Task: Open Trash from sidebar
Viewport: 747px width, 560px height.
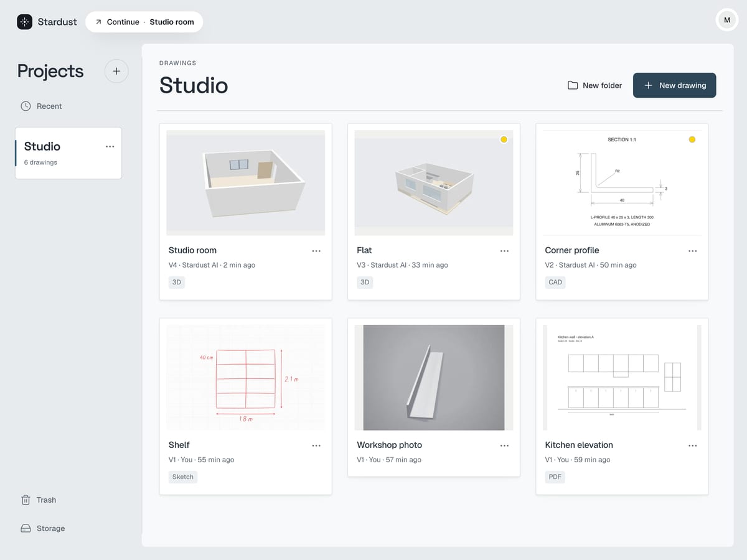Action: pyautogui.click(x=39, y=500)
